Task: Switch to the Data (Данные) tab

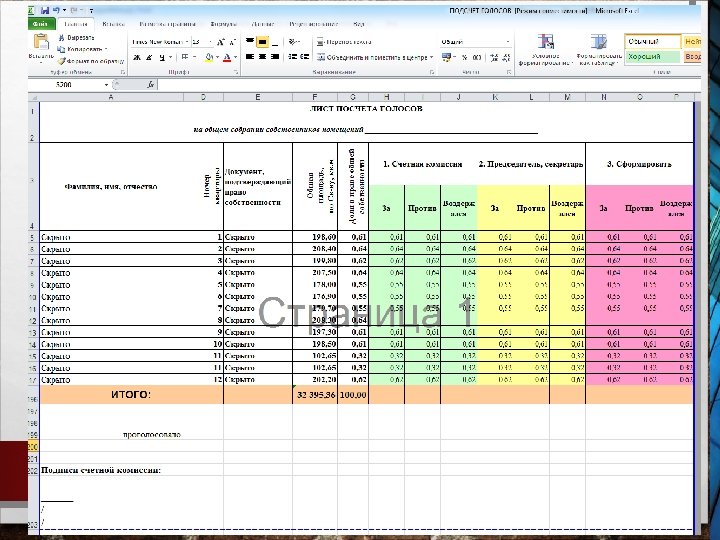Action: point(263,24)
